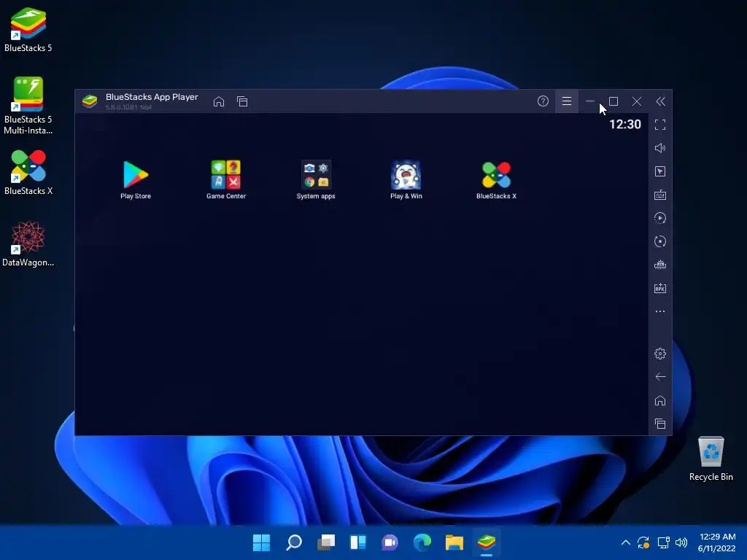Toggle the cursor lock tool
Viewport: 747px width, 560px height.
coord(659,171)
